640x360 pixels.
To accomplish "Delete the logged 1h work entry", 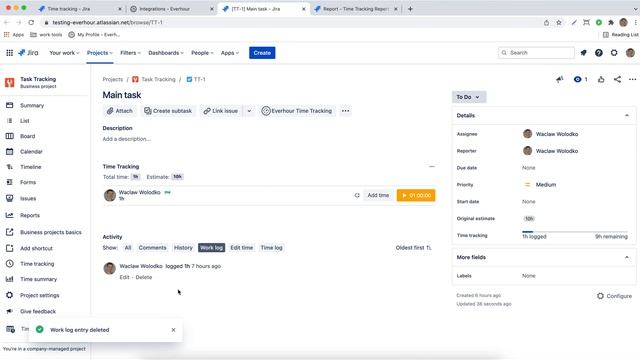I will click(x=144, y=277).
